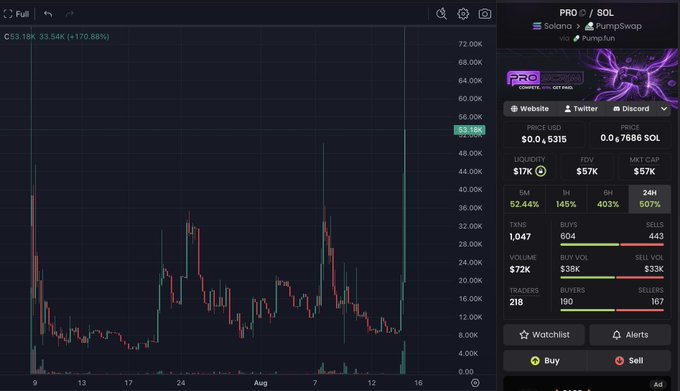This screenshot has height=391, width=680.
Task: Open the Pump.fun source link
Action: point(594,38)
